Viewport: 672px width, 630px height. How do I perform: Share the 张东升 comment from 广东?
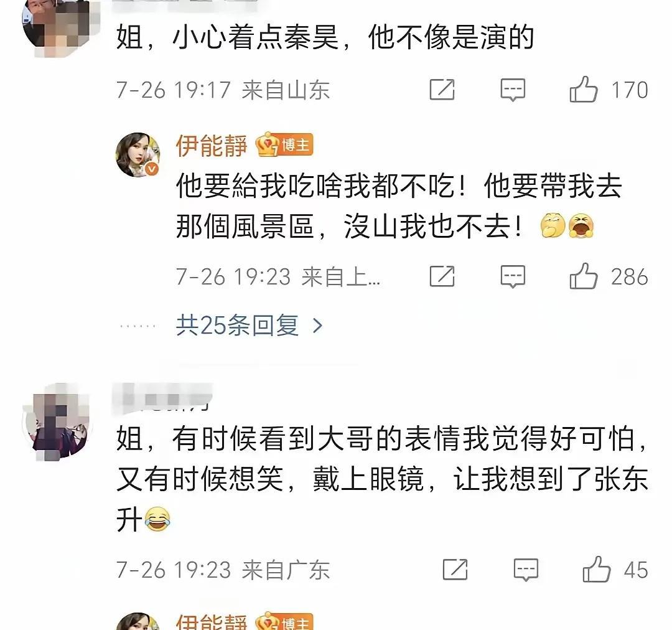[455, 570]
